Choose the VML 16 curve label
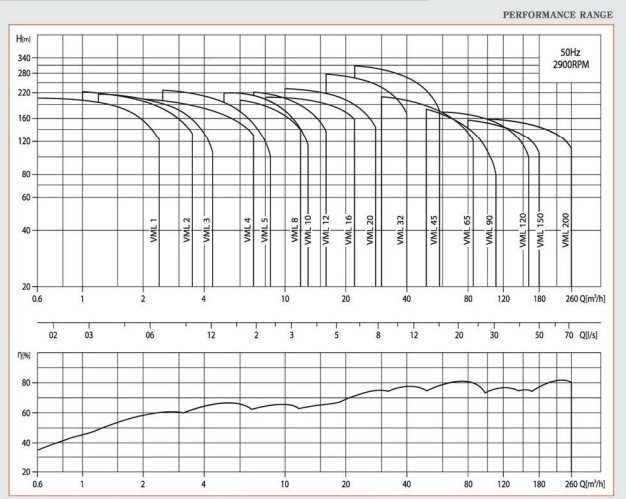This screenshot has height=499, width=626. pos(349,230)
